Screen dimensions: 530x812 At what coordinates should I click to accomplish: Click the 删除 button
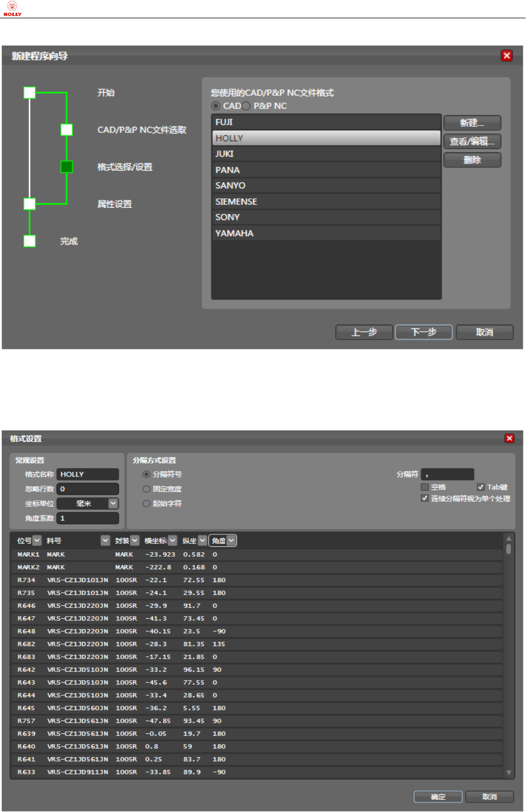pos(472,160)
